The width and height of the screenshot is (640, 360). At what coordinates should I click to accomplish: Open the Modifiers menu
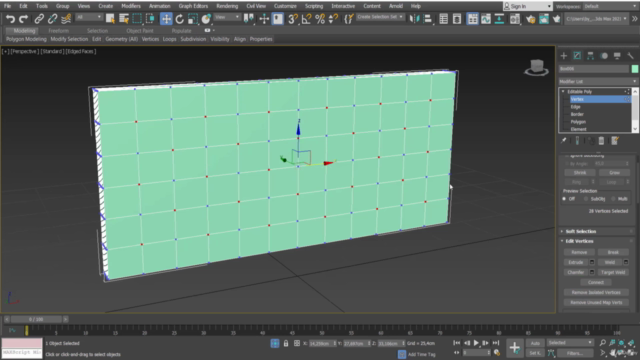(131, 6)
